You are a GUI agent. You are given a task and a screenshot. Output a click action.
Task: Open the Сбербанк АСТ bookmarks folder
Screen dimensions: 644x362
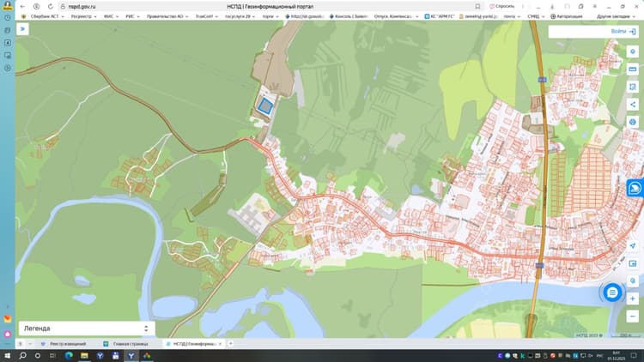point(44,16)
